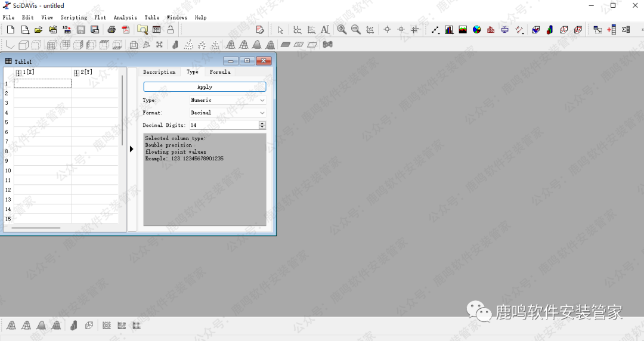Select the 2[Y] column header
Viewport: 644px width, 341px height.
tap(94, 72)
